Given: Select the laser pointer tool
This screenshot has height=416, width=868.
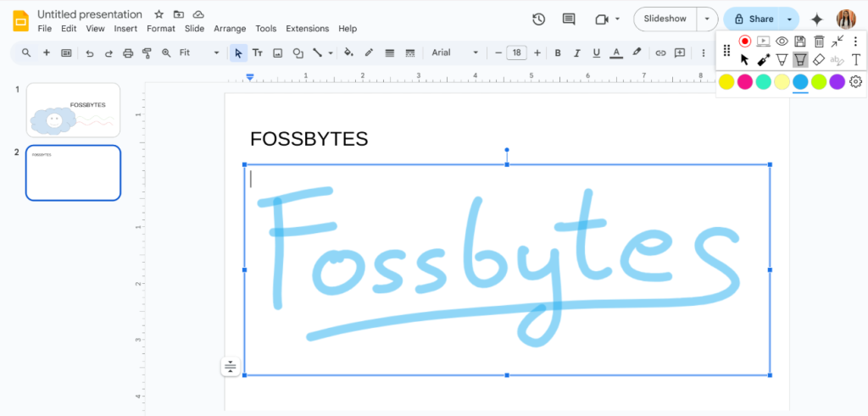Looking at the screenshot, I should (x=763, y=59).
